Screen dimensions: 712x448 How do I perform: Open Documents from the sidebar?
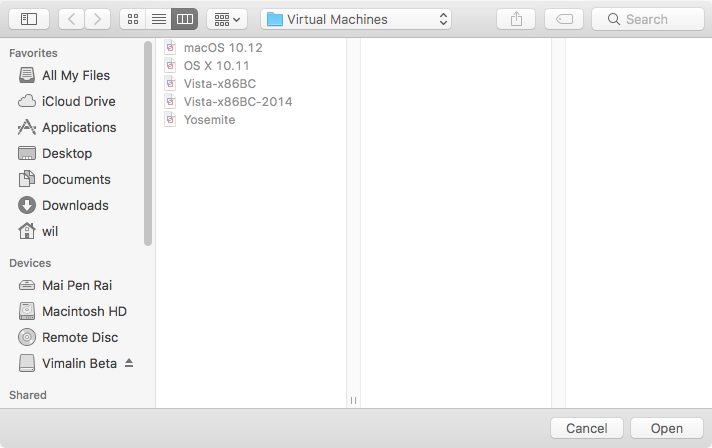click(76, 179)
